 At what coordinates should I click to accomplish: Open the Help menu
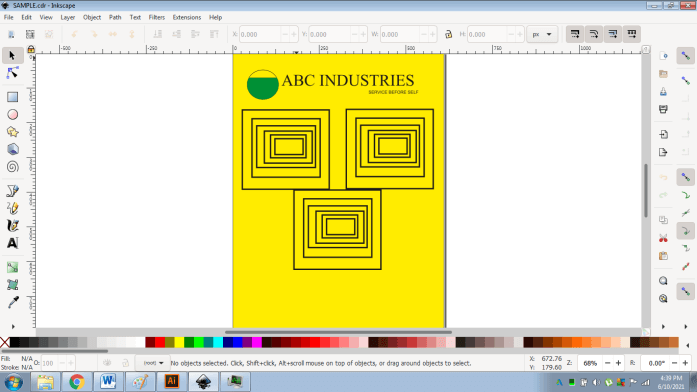(x=215, y=17)
